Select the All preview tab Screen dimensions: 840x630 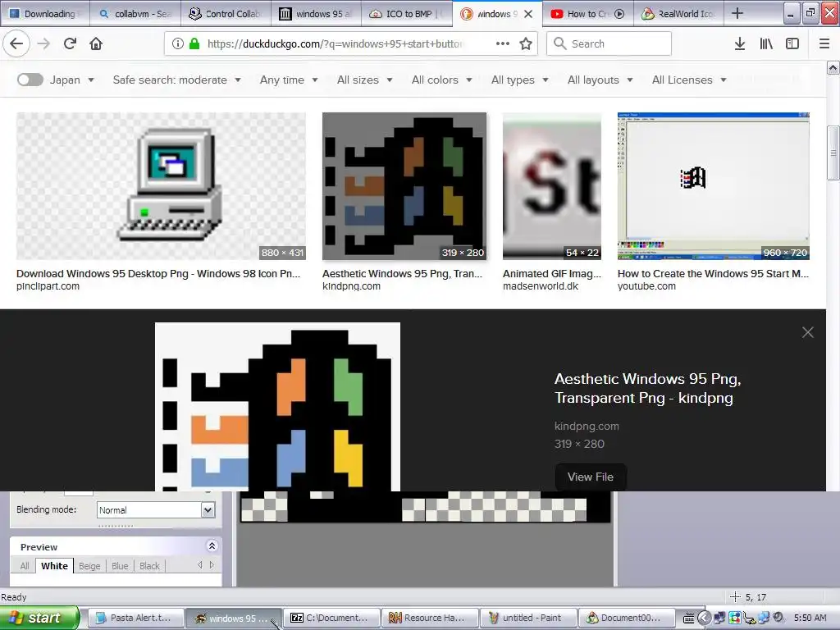[25, 566]
